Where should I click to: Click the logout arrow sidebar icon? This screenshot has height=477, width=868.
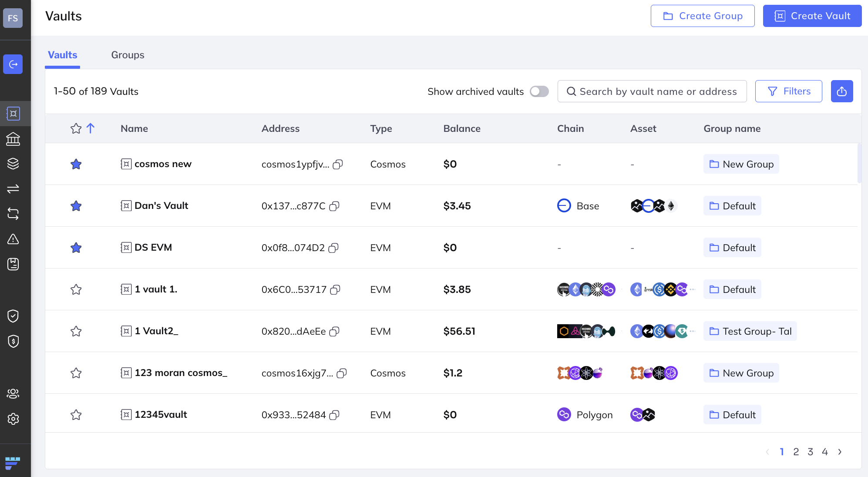click(13, 64)
